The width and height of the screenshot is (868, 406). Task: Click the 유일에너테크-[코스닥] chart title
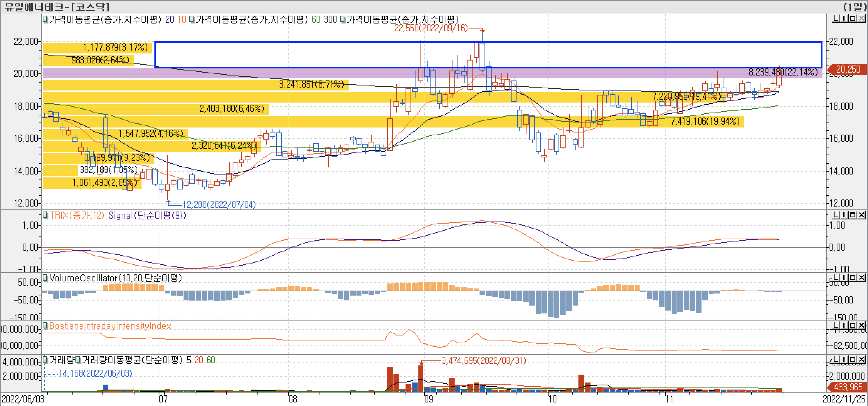tap(57, 7)
